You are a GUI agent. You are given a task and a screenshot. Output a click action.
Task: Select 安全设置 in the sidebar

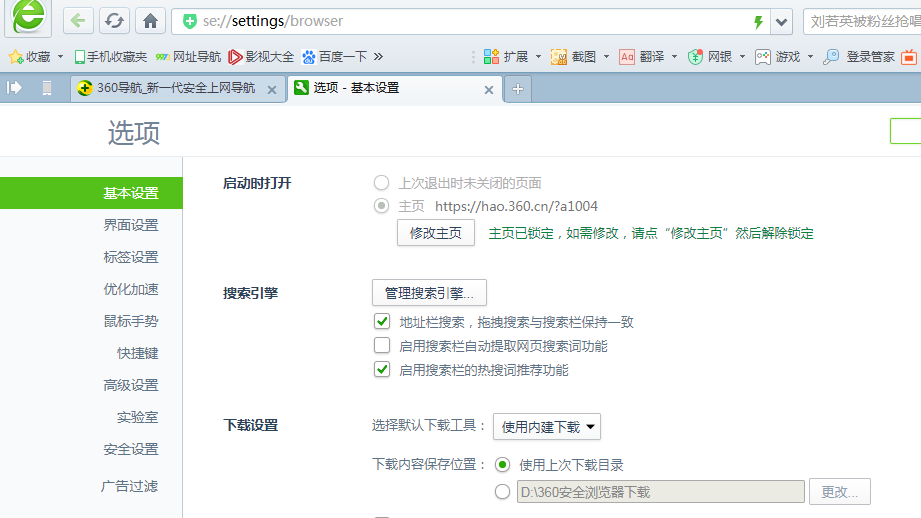[x=131, y=449]
